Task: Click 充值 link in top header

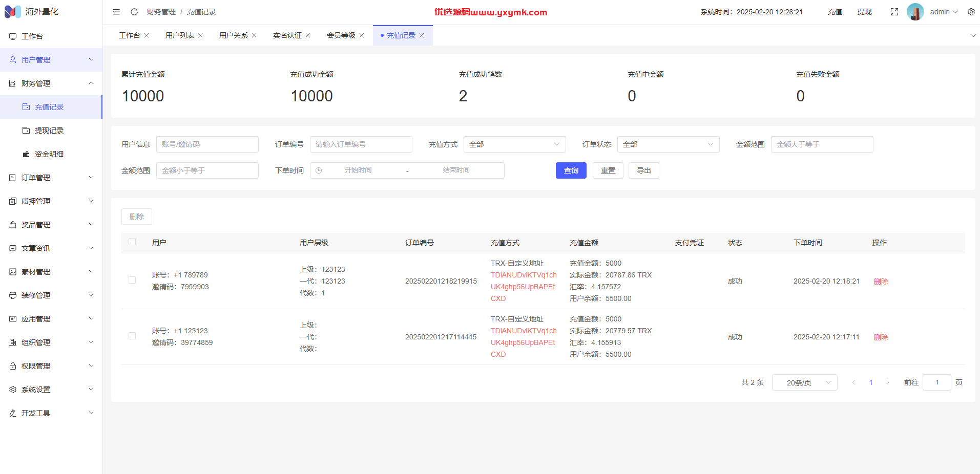Action: [835, 12]
